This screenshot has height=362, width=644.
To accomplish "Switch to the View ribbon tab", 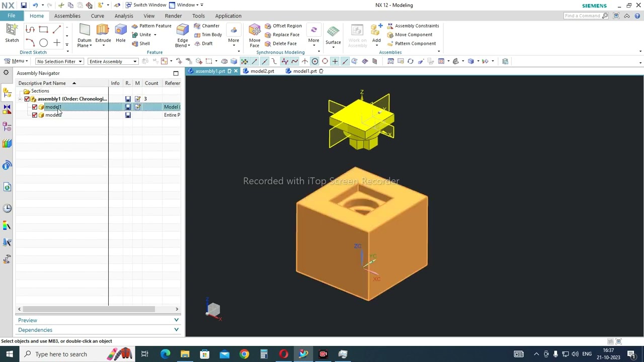I will [149, 16].
